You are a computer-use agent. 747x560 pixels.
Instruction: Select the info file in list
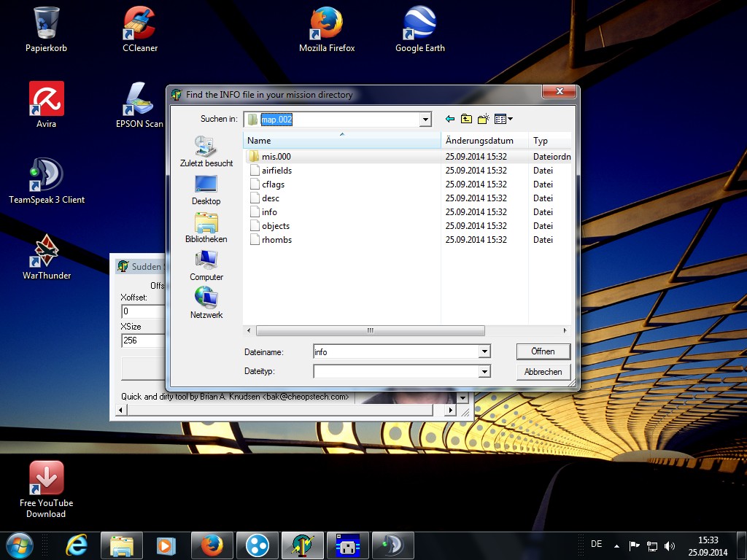tap(268, 212)
